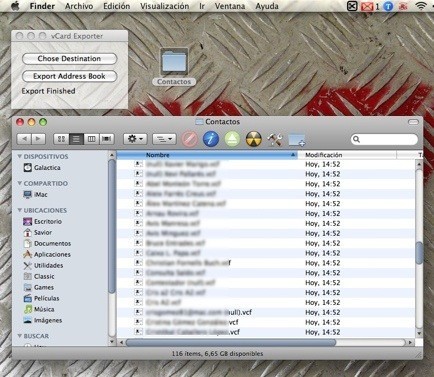Click the file list vertical scrollbar thumb

click(x=419, y=252)
